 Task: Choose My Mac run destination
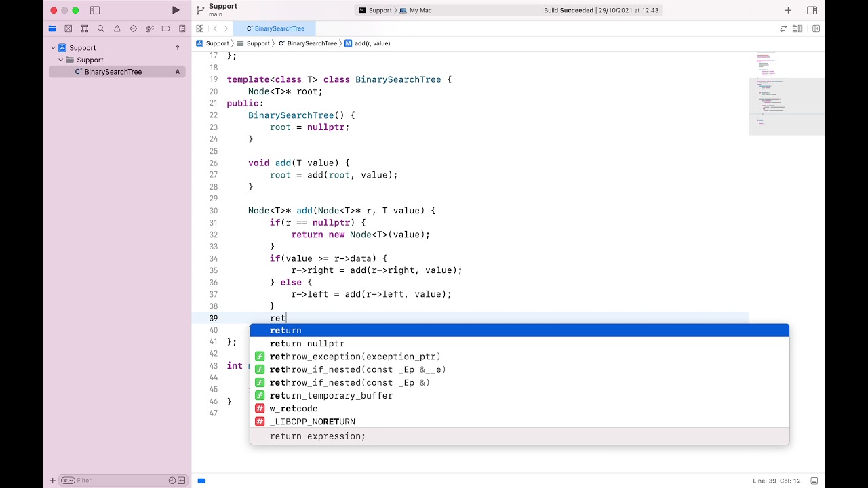(x=416, y=10)
